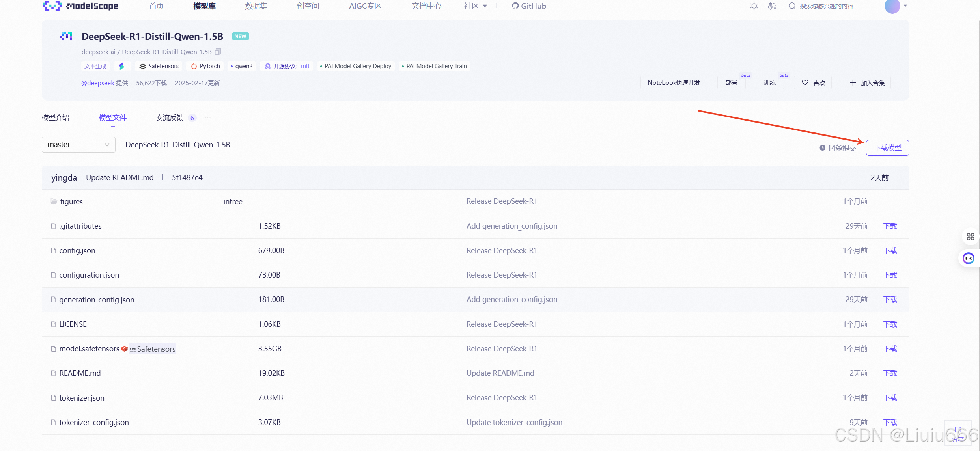Click the language switch icon
Image resolution: width=980 pixels, height=451 pixels.
click(772, 6)
